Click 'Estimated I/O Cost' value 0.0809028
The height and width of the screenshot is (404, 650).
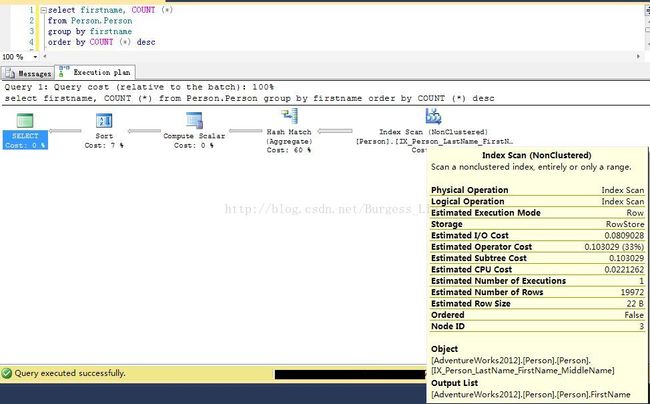pos(624,235)
